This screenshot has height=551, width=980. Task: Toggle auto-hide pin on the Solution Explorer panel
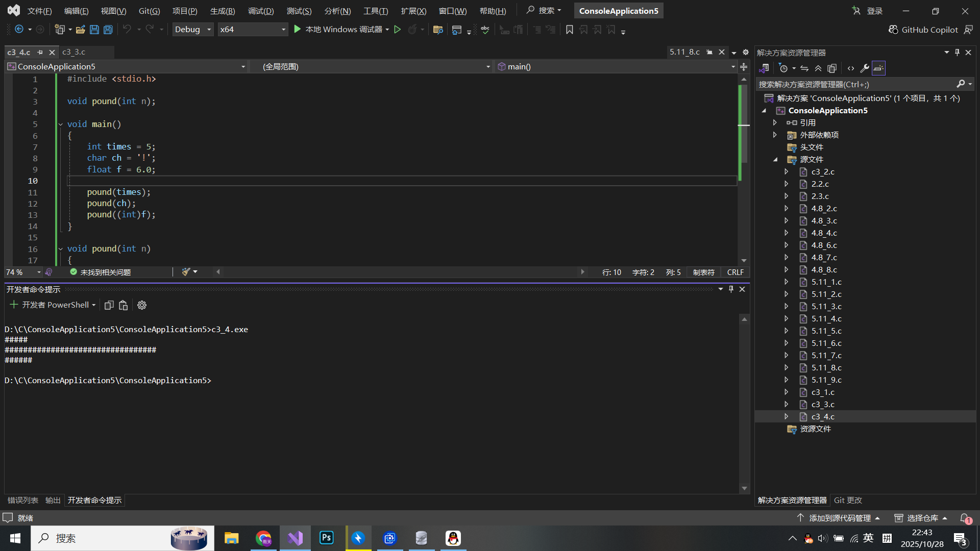click(957, 53)
